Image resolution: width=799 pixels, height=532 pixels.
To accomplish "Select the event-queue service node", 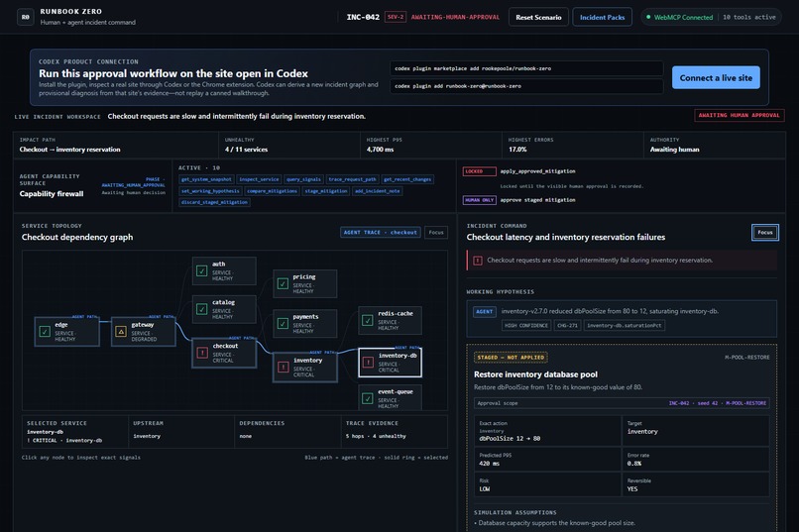I will click(x=390, y=397).
